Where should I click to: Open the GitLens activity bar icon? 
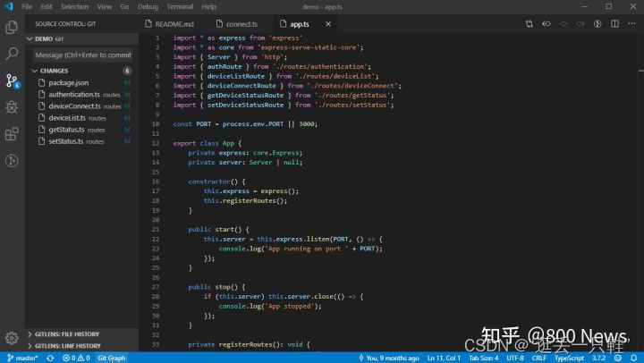(x=12, y=161)
